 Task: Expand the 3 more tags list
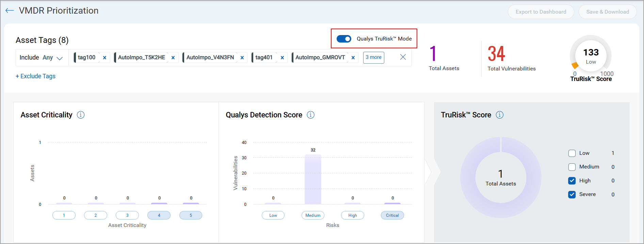373,58
